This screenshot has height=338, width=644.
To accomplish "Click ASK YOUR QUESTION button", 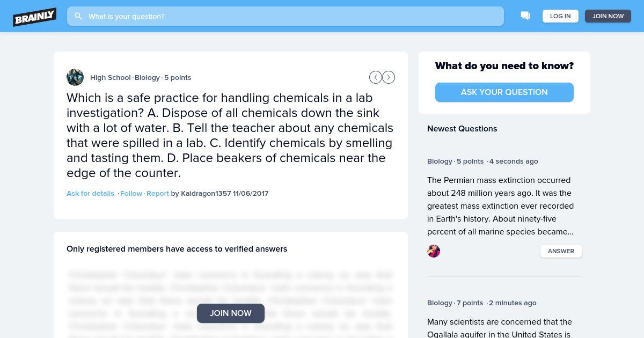I will pyautogui.click(x=504, y=92).
